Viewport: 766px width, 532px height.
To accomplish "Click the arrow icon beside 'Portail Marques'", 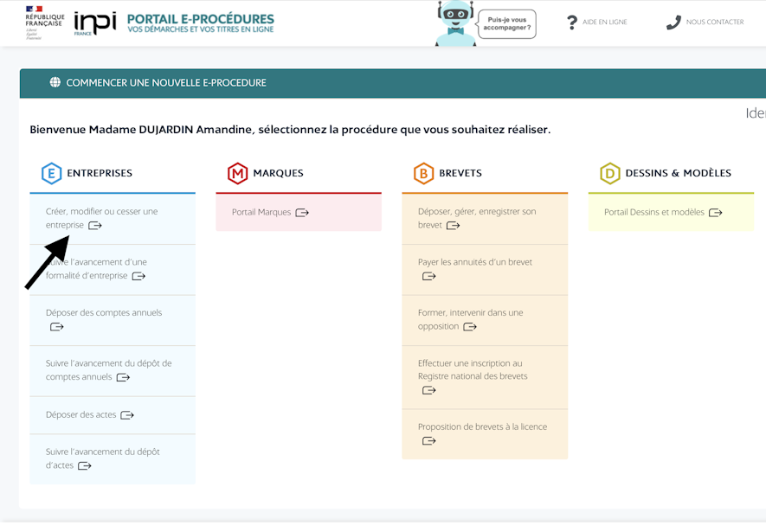I will [302, 213].
